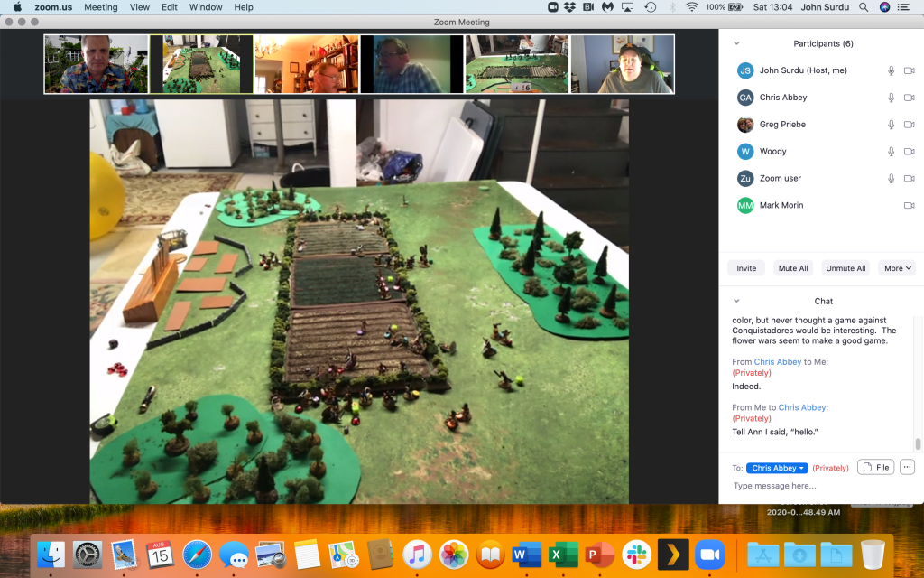Click Woody's video camera icon
Image resolution: width=924 pixels, height=578 pixels.
coord(909,152)
